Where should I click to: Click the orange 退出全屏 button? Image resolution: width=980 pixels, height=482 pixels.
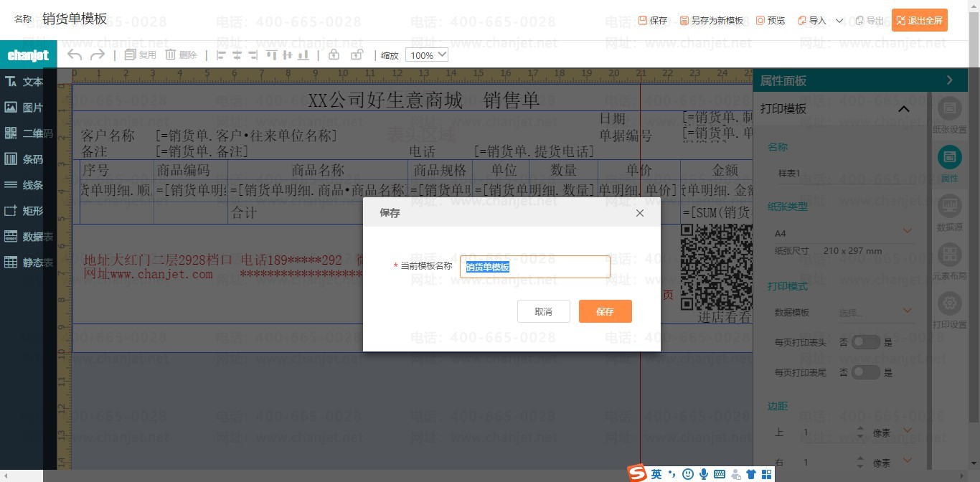(920, 20)
